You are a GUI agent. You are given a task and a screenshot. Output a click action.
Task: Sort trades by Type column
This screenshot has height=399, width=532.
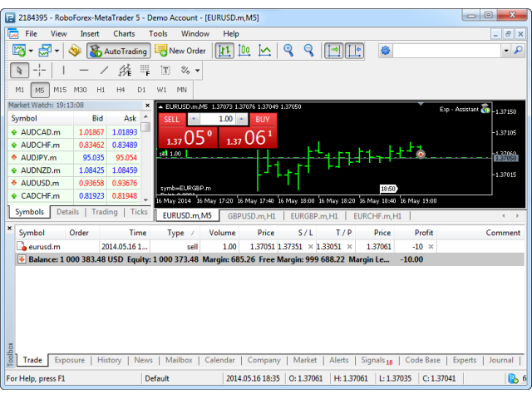(175, 233)
